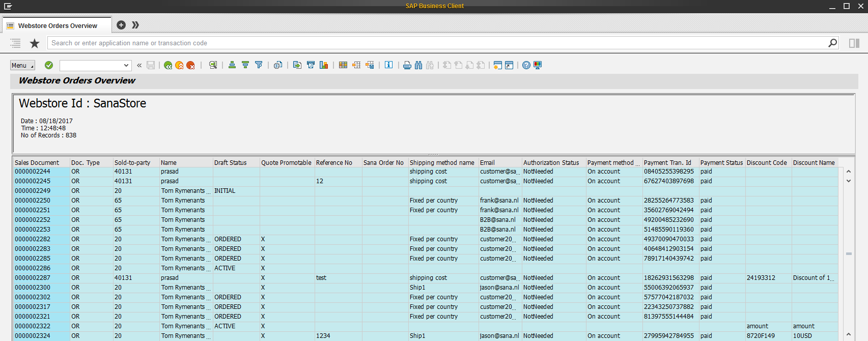Open the transaction command field dropdown

[x=126, y=65]
